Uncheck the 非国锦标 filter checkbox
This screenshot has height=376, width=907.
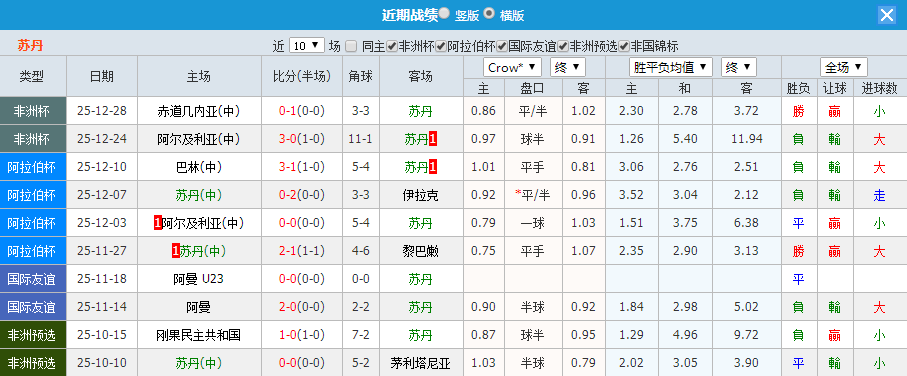[624, 46]
